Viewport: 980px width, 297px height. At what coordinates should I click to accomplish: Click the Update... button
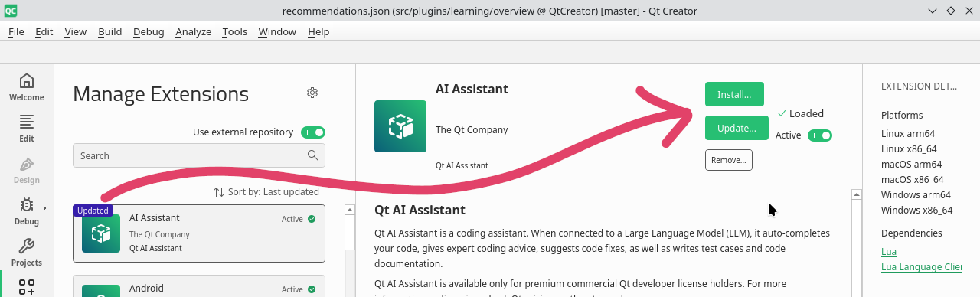pyautogui.click(x=737, y=128)
